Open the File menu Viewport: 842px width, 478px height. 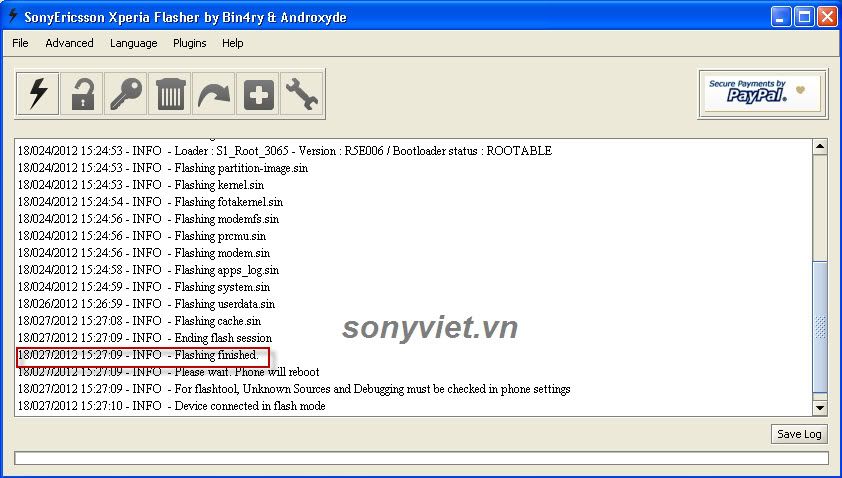coord(20,43)
